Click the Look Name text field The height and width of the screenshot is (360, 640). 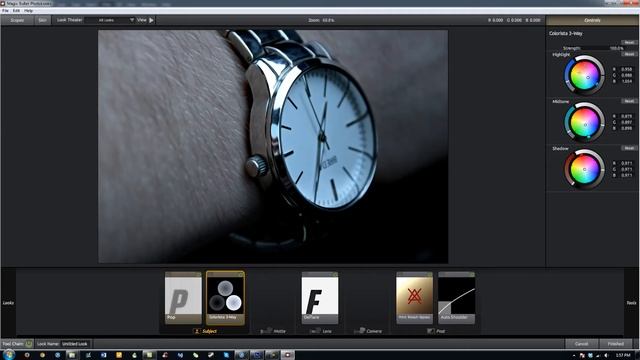[75, 344]
